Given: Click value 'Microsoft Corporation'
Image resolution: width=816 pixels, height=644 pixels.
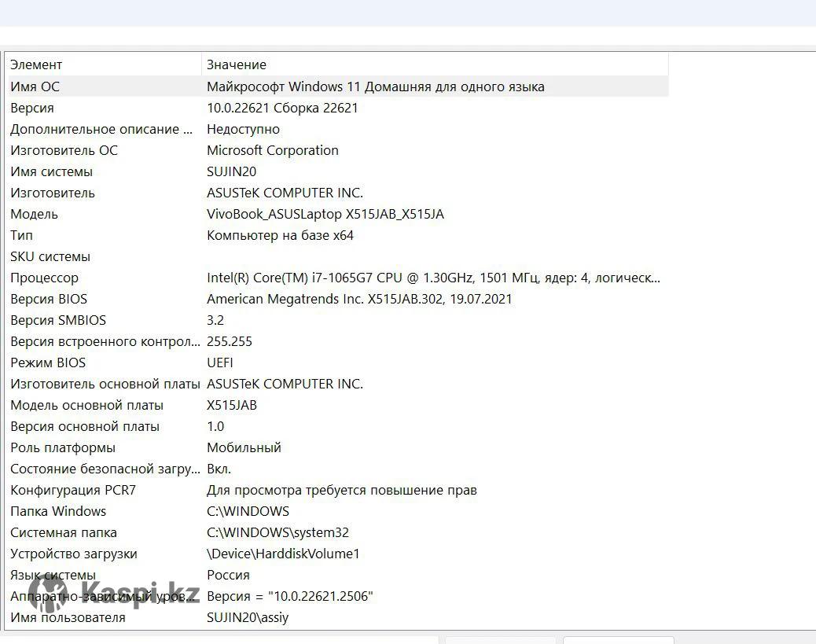Looking at the screenshot, I should point(273,150).
